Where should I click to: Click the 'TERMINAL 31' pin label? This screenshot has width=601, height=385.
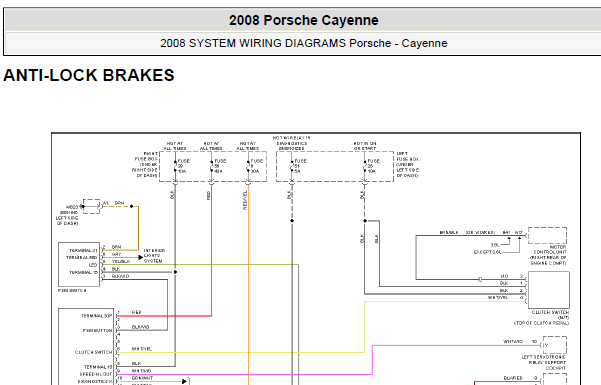(x=83, y=250)
